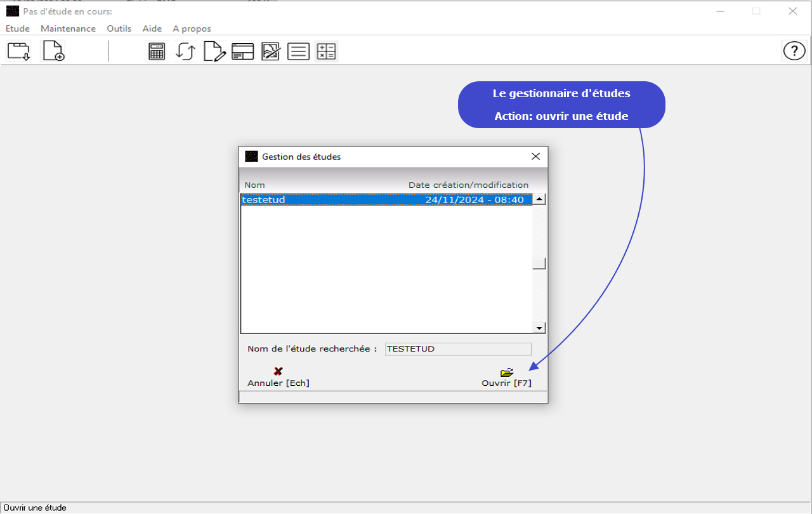
Task: Open the Maintenance menu
Action: [68, 29]
